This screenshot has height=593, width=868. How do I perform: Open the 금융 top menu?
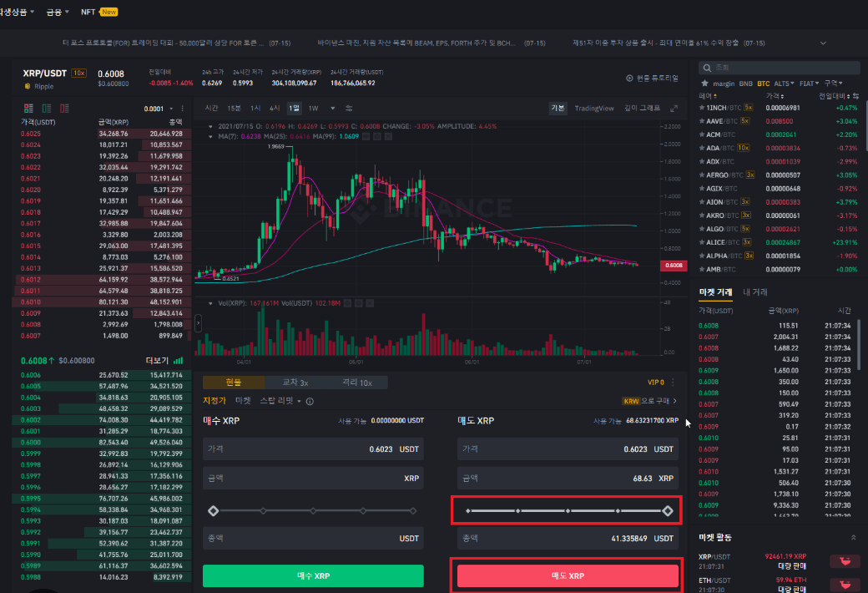point(58,12)
